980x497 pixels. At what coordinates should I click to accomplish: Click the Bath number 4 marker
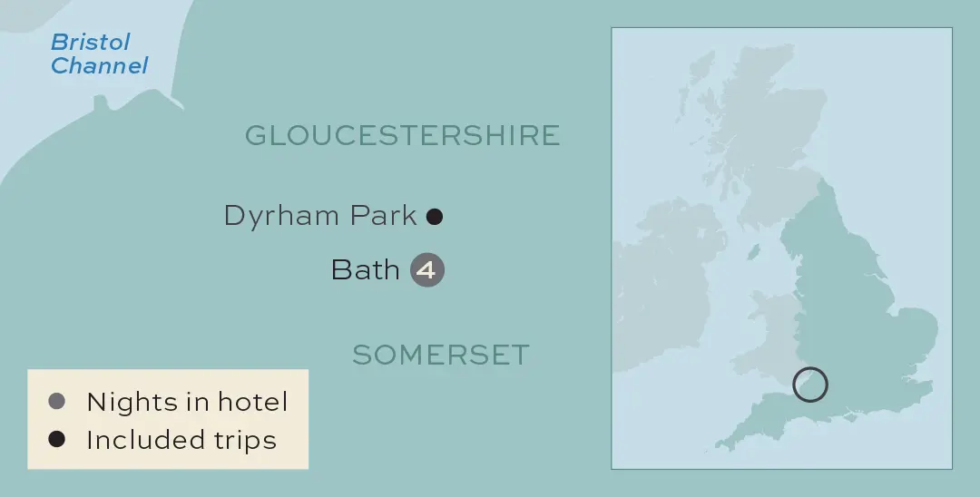(427, 270)
